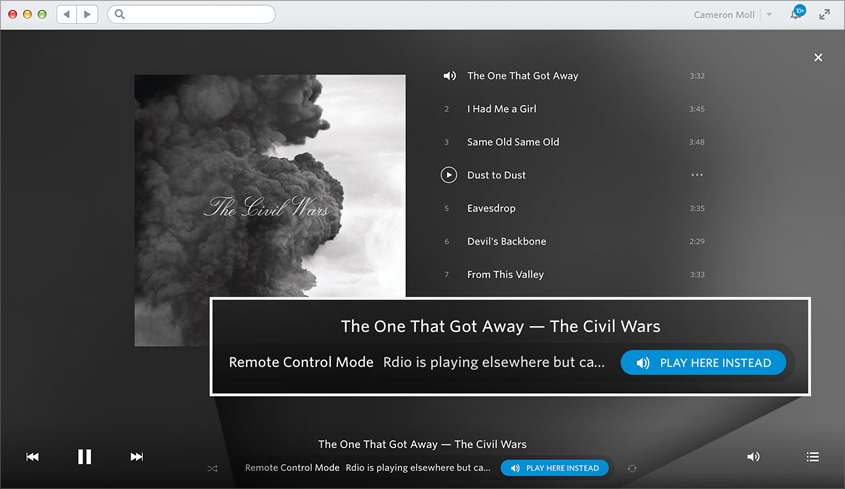This screenshot has height=489, width=845.
Task: Close the now playing overlay
Action: pos(818,57)
